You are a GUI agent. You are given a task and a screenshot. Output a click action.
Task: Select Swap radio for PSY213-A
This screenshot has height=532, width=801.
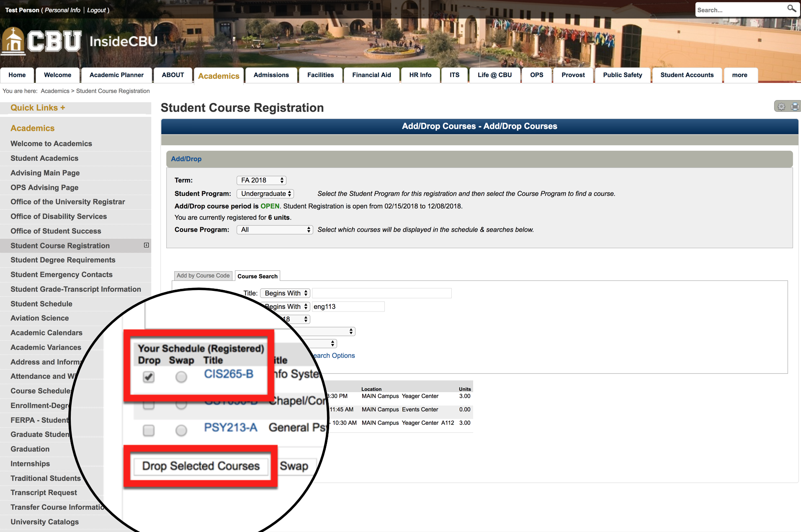(x=181, y=430)
